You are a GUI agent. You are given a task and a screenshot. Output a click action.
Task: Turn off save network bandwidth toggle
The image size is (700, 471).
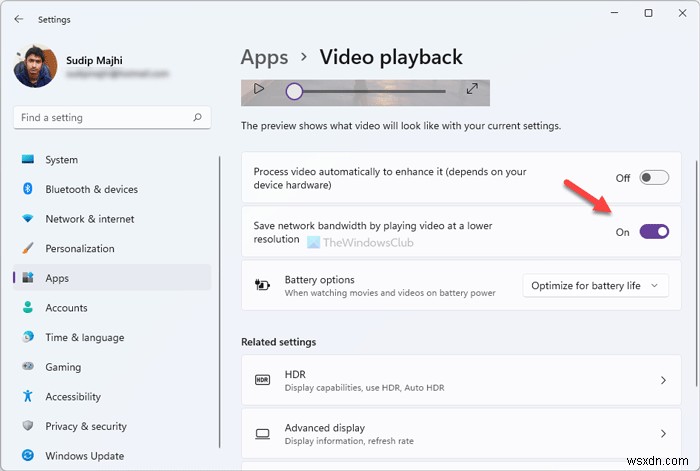point(654,232)
